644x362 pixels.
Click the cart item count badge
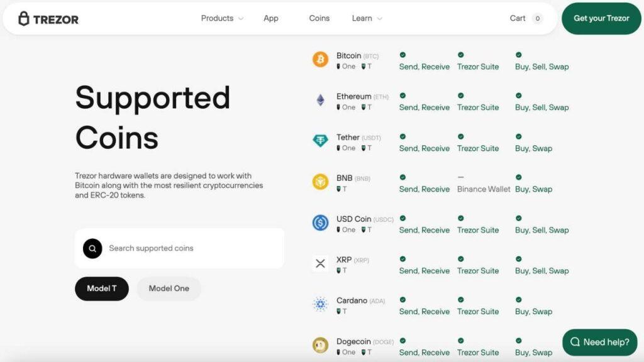point(538,18)
